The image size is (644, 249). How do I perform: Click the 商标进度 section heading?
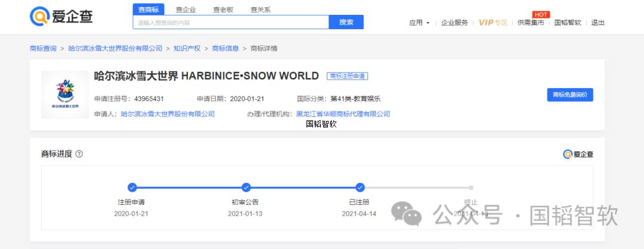click(57, 154)
